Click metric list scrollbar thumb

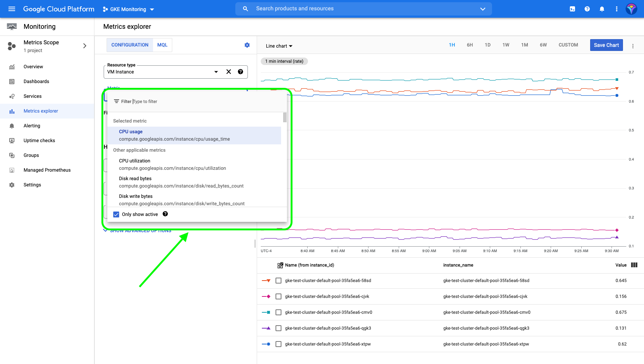(x=285, y=117)
